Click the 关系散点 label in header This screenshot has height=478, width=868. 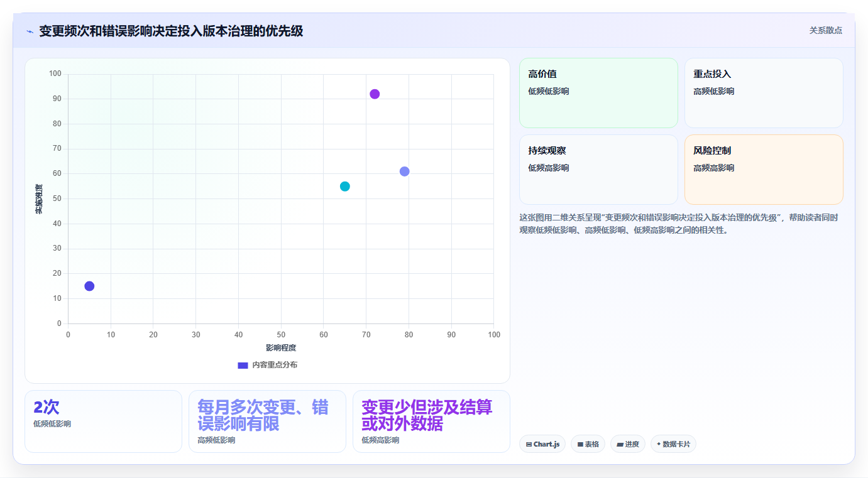(x=825, y=30)
